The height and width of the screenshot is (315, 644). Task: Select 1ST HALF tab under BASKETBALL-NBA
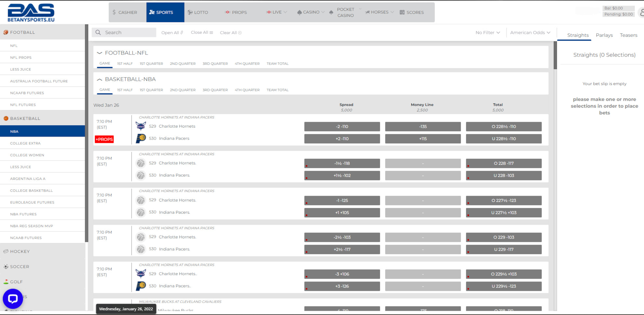tap(125, 90)
